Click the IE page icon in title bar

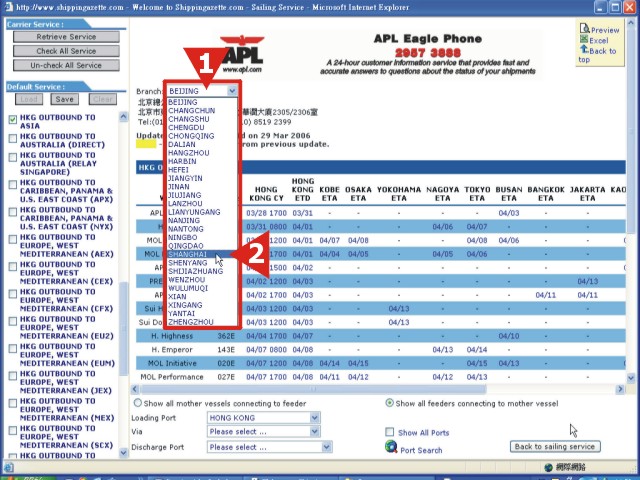8,7
